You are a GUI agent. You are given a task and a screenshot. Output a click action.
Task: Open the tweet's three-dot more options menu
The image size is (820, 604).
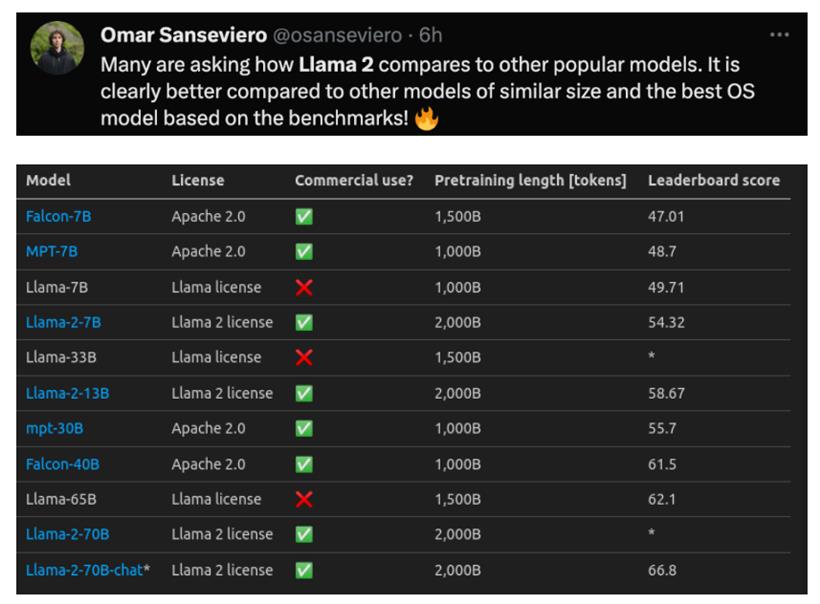pos(779,35)
